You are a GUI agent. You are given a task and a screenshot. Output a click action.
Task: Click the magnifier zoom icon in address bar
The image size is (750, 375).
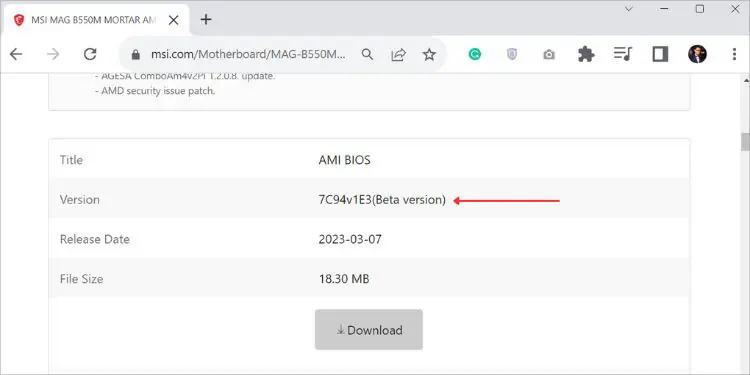367,55
